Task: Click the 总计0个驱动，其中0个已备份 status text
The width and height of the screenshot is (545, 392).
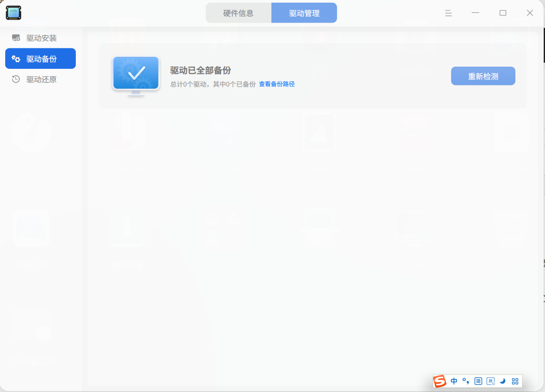Action: (213, 84)
